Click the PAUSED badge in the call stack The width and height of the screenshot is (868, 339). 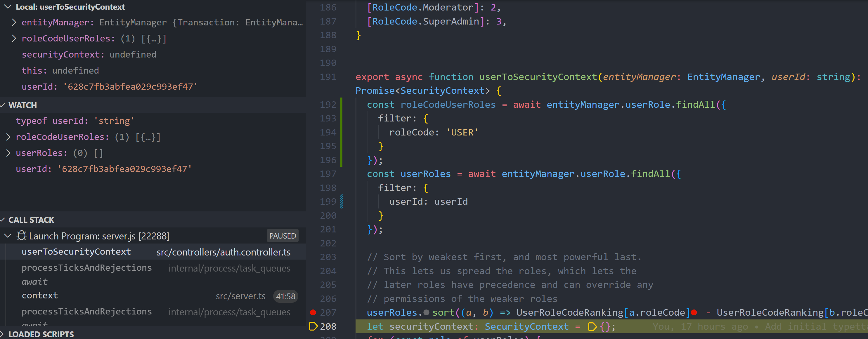point(282,236)
